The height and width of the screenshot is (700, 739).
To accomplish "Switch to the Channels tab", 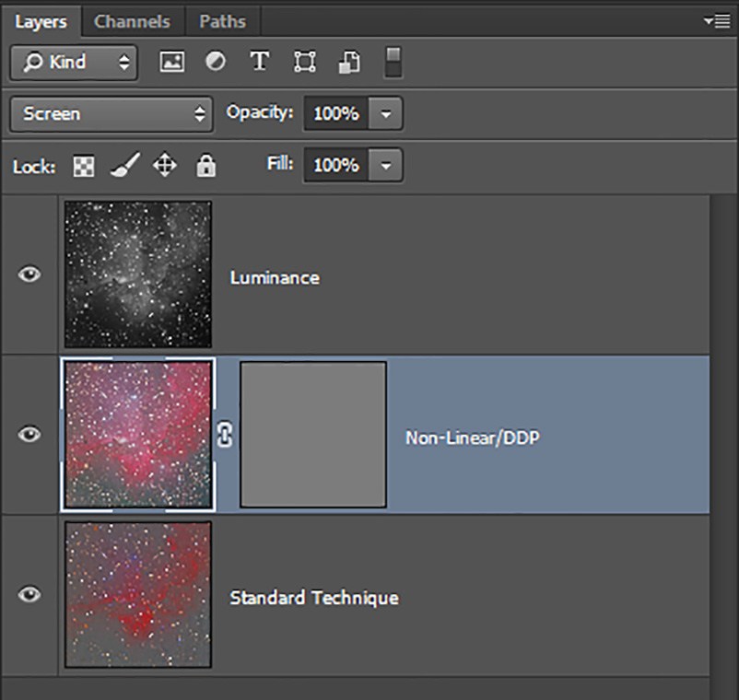I will [132, 22].
